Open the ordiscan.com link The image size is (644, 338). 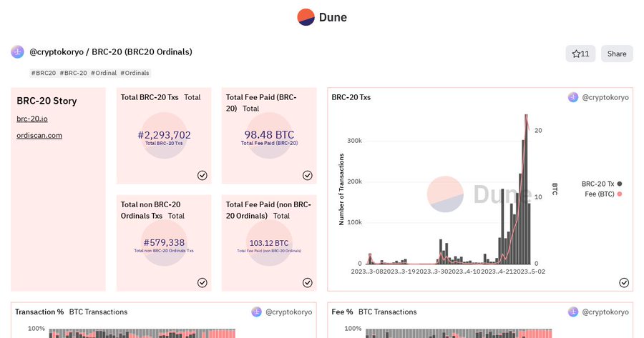point(39,135)
